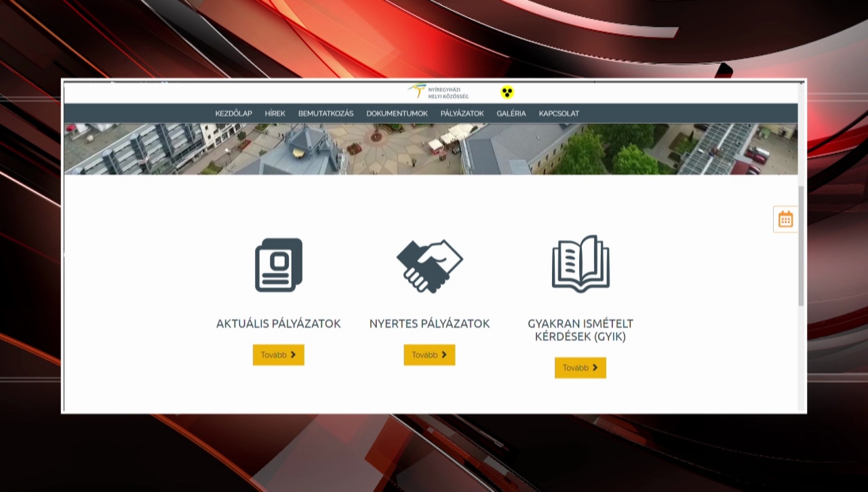Open the orange calendar widget icon
This screenshot has height=492, width=868.
click(x=785, y=219)
